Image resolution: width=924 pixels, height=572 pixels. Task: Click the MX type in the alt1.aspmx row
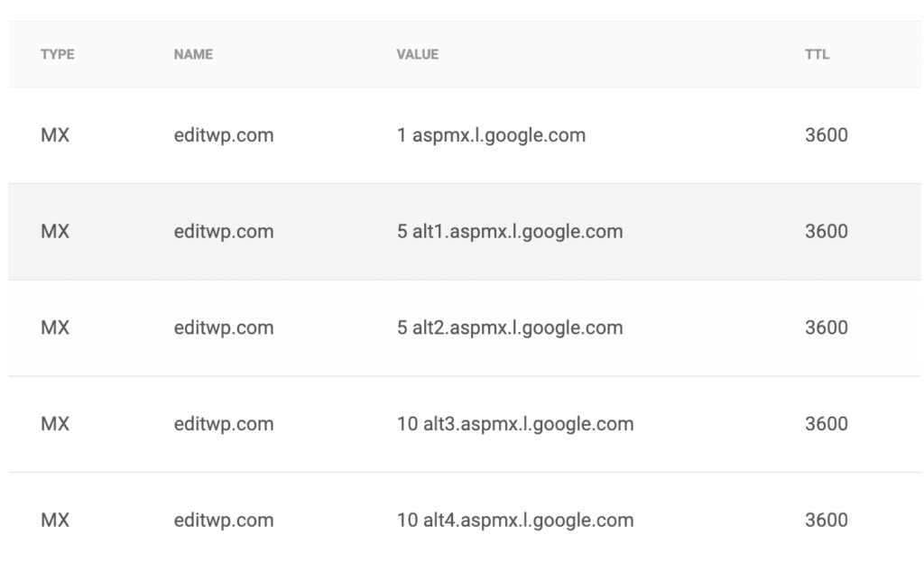[55, 232]
